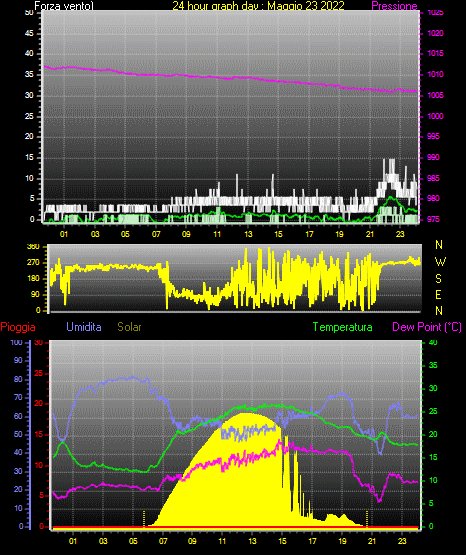Click the '1010' pressure axis value
This screenshot has width=466, height=555.
coord(435,74)
